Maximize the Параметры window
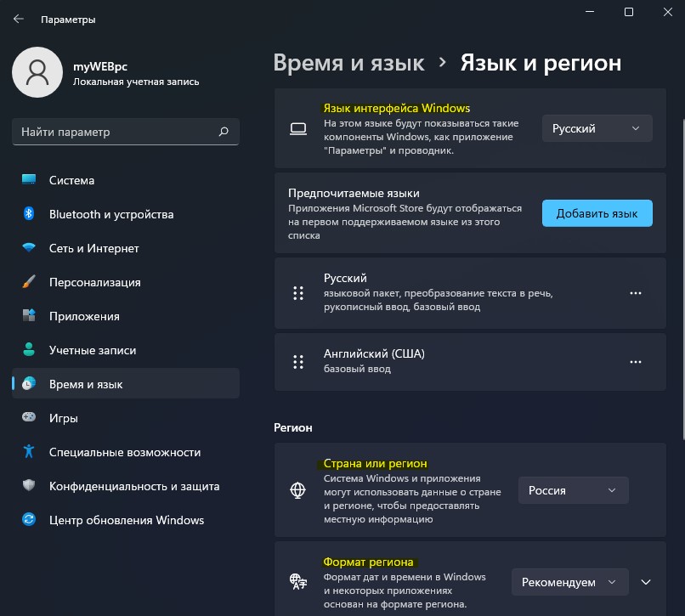 629,12
